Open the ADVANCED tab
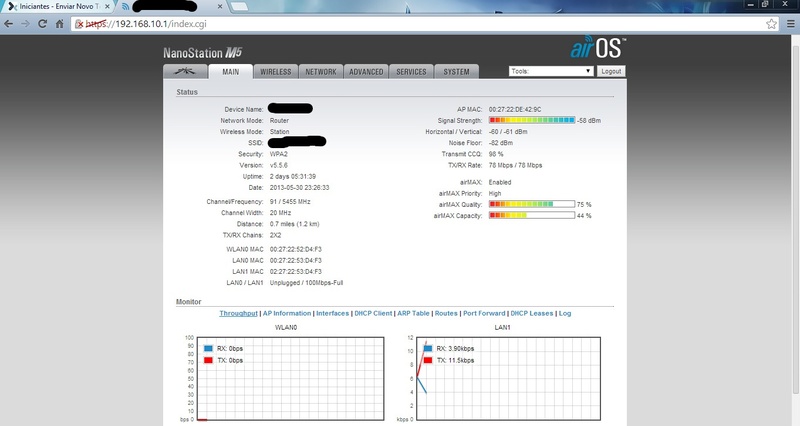The width and height of the screenshot is (800, 426). tap(366, 72)
